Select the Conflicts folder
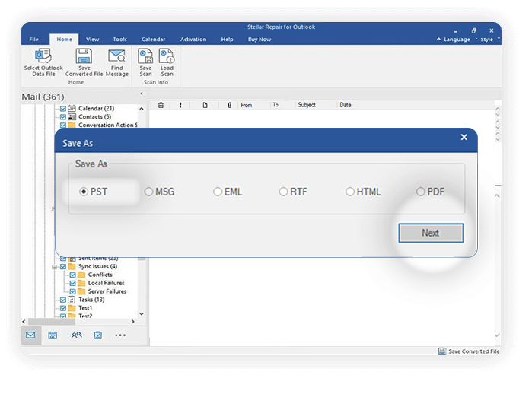The width and height of the screenshot is (532, 394). pyautogui.click(x=100, y=275)
